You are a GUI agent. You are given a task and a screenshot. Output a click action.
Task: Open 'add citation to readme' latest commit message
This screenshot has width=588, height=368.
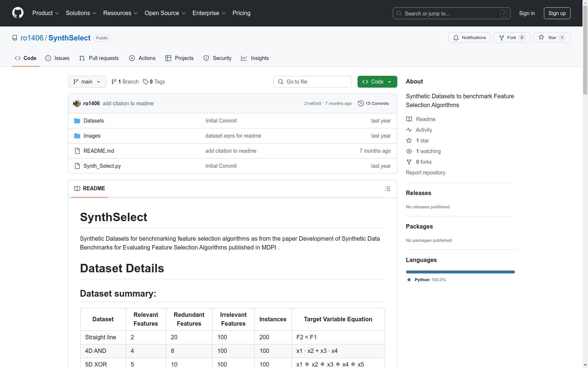[x=128, y=103]
